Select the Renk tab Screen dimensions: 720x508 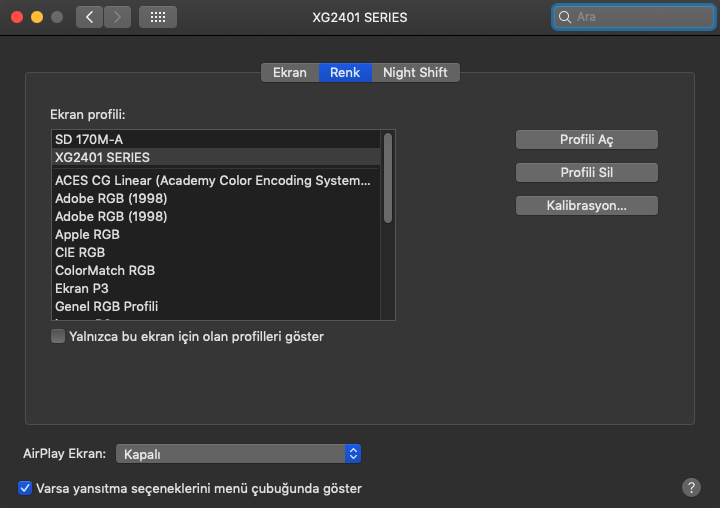pos(345,72)
